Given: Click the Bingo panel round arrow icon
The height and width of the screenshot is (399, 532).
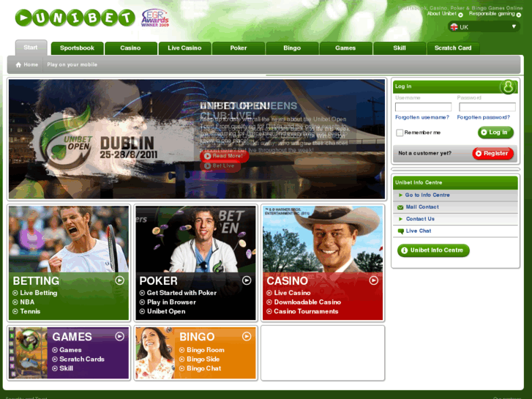Looking at the screenshot, I should 247,336.
